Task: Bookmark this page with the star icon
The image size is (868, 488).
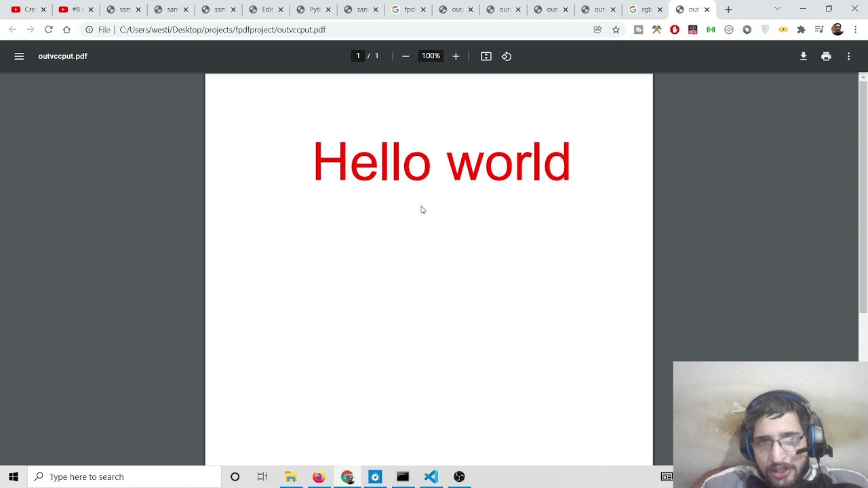Action: pos(616,30)
